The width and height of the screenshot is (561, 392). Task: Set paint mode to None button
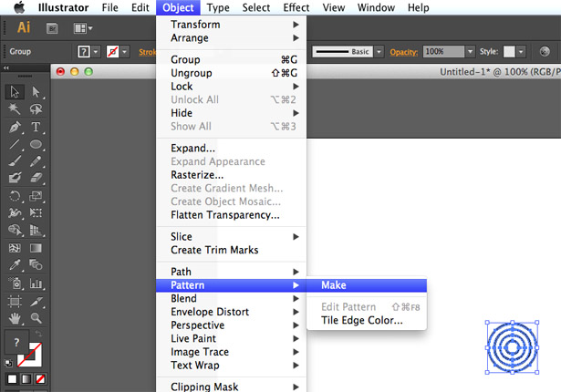coord(40,378)
